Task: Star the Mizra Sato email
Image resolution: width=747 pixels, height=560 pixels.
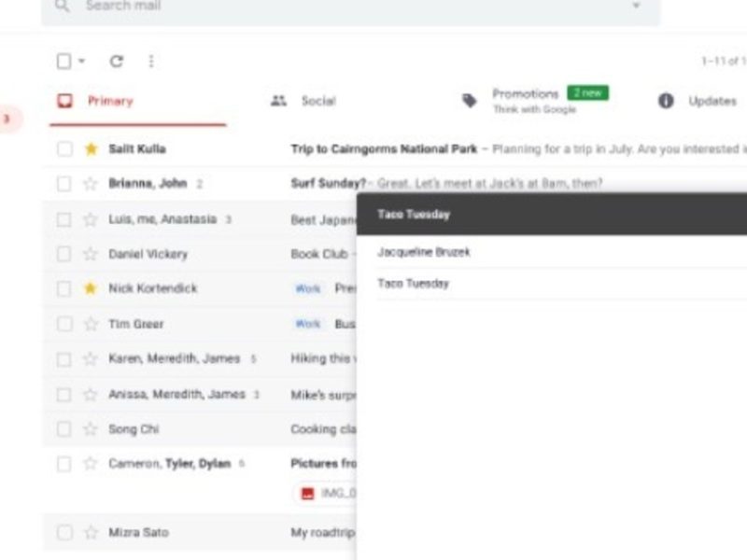Action: [91, 532]
